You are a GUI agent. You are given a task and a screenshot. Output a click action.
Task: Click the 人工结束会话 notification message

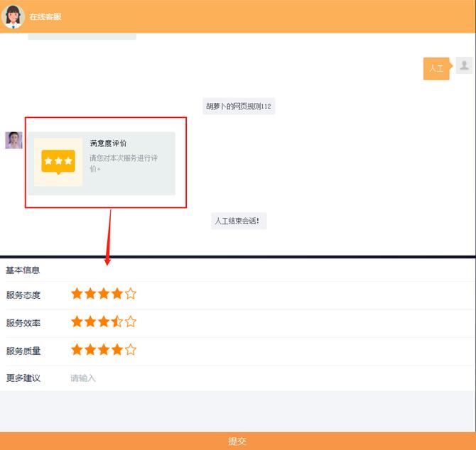click(238, 221)
